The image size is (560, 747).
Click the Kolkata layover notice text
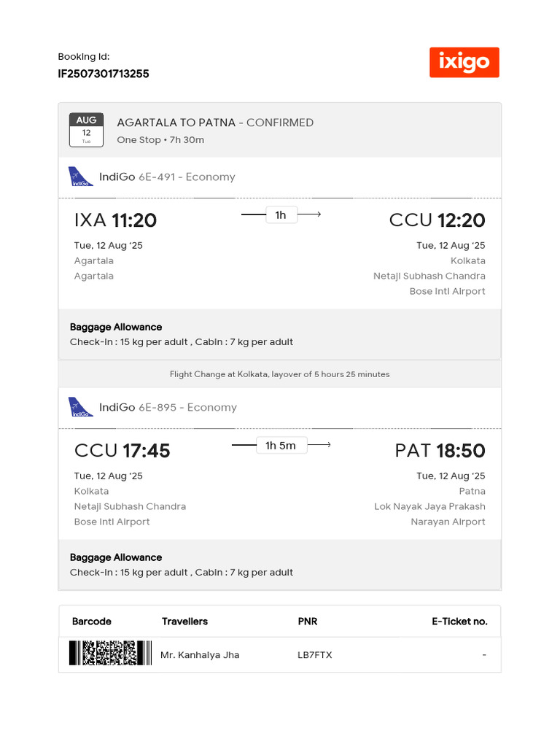280,374
